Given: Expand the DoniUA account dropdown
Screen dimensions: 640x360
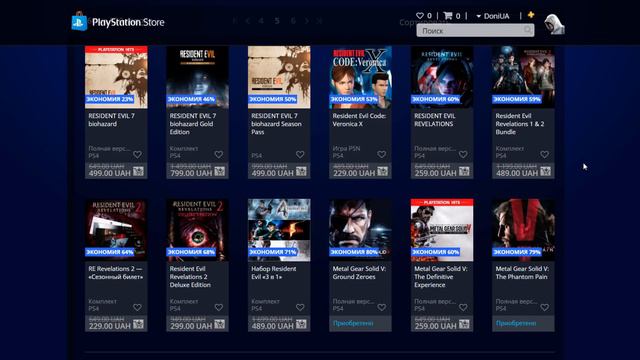Looking at the screenshot, I should coord(493,16).
